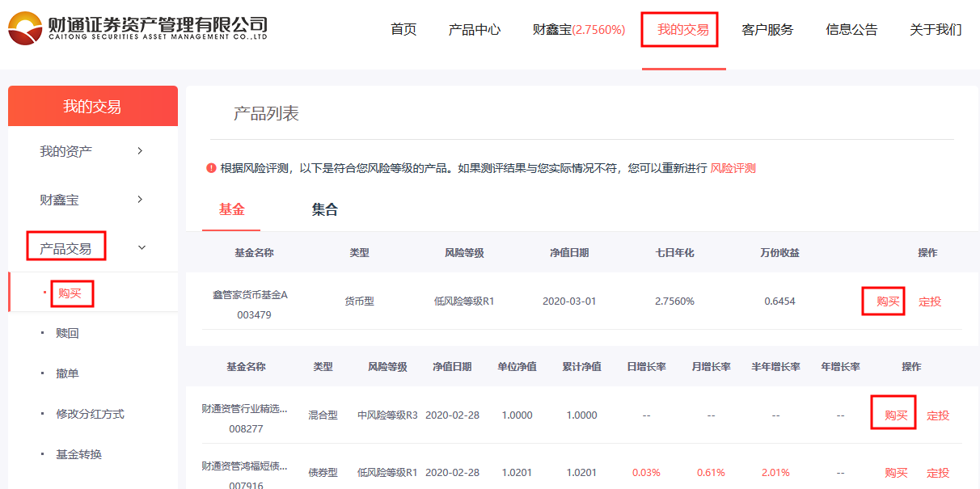The height and width of the screenshot is (489, 980).
Task: Select 产品交易 sidebar section
Action: tap(66, 248)
